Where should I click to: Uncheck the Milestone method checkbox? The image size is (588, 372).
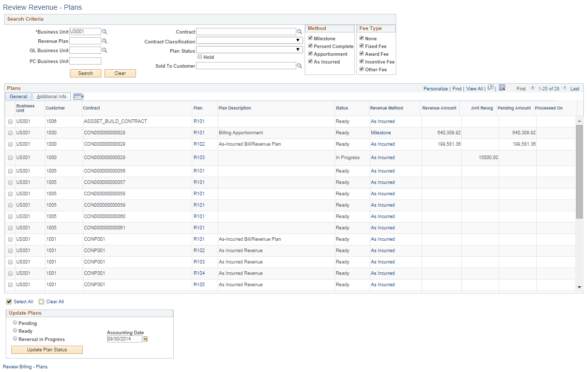tap(311, 38)
